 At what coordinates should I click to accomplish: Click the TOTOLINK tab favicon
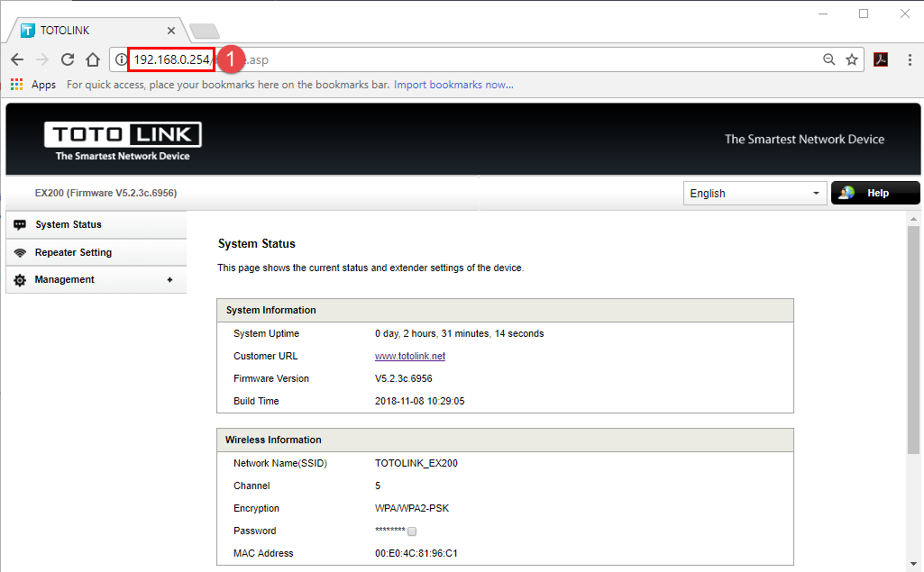pyautogui.click(x=28, y=31)
